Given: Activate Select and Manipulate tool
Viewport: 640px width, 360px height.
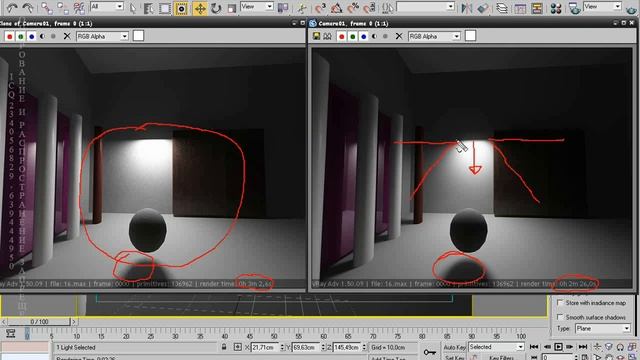Looking at the screenshot, I should tap(302, 8).
